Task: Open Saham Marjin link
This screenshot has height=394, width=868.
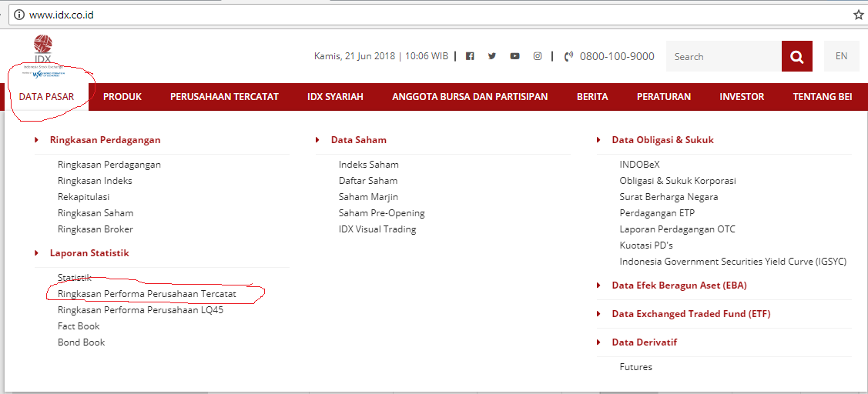Action: (368, 196)
